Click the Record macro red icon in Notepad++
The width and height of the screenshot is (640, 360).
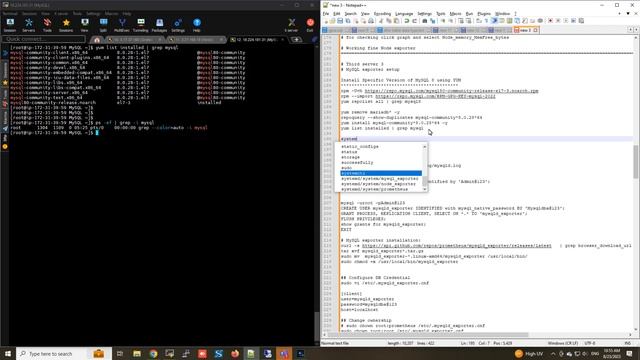pos(550,21)
